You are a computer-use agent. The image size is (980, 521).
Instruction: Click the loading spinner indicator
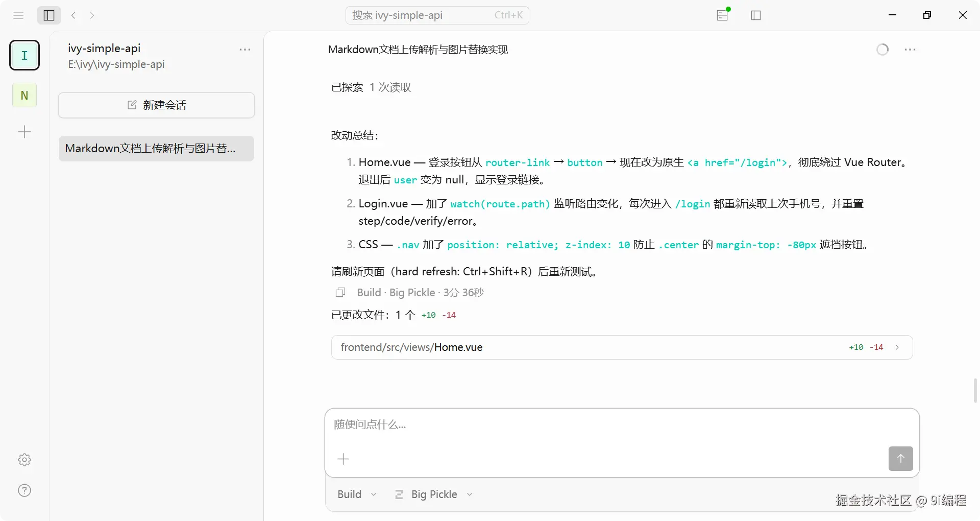pos(883,50)
